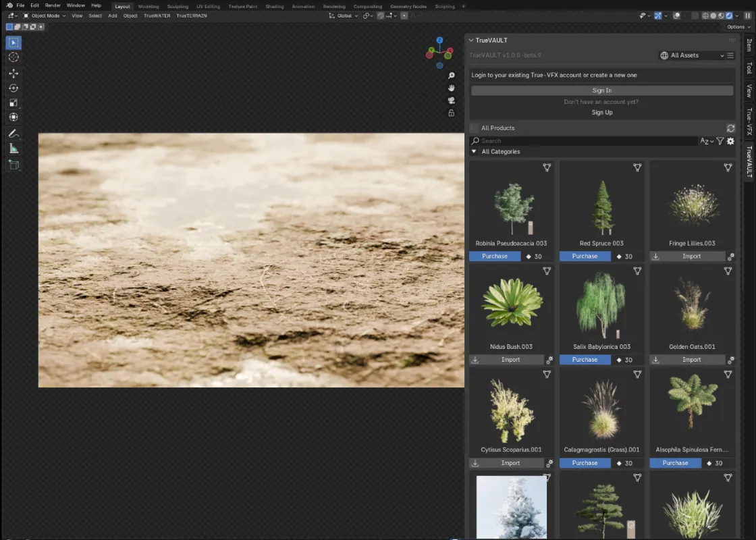Screen dimensions: 756x540
Task: Open the Object Mode dropdown
Action: [45, 16]
